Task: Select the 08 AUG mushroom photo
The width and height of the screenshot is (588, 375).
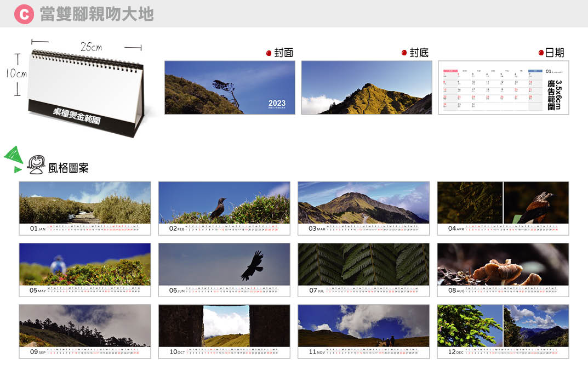Action: [x=503, y=264]
